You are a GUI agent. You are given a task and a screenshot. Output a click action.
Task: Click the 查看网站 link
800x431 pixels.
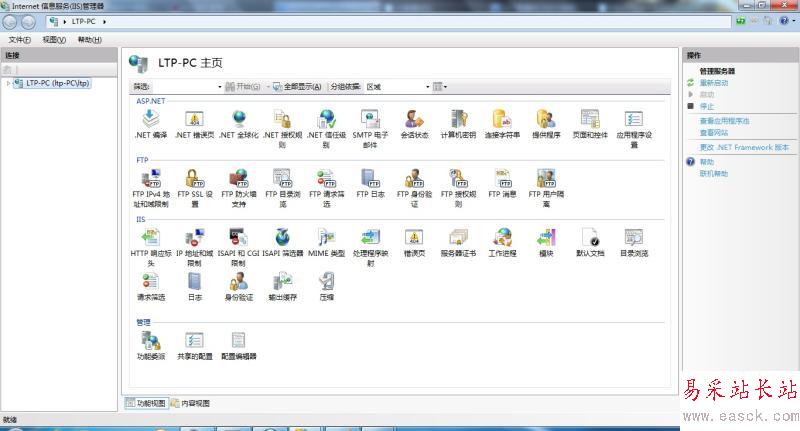714,133
